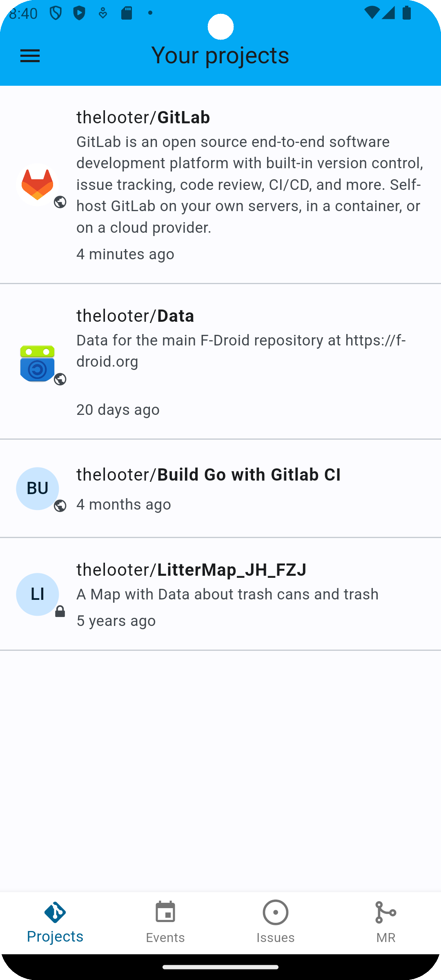
Task: Tap the GitLab project description text
Action: coord(250,185)
